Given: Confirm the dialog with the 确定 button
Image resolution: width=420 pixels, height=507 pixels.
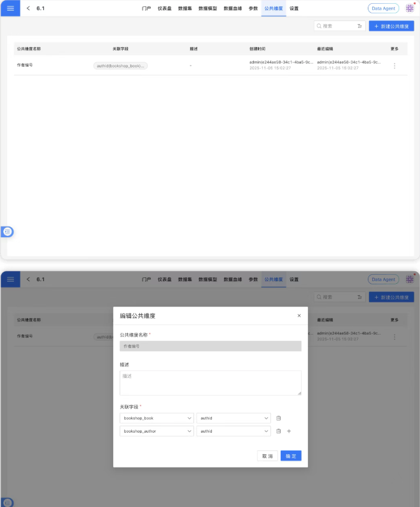Looking at the screenshot, I should (291, 456).
